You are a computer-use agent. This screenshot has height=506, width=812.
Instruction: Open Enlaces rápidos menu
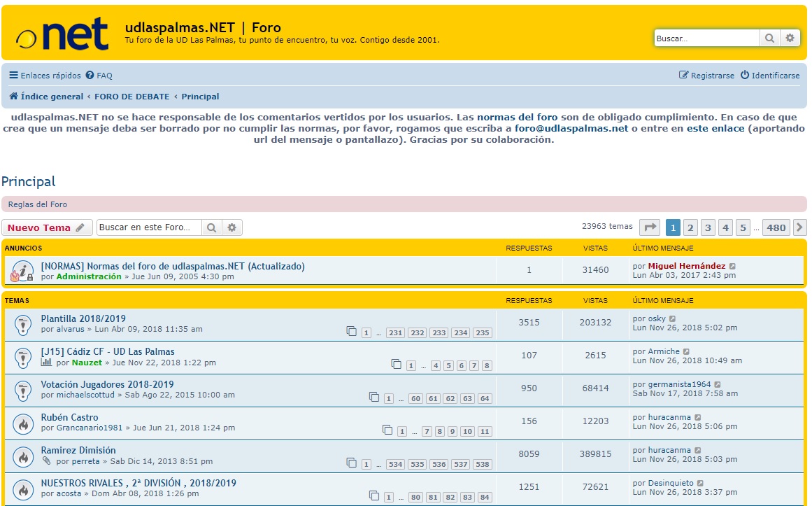(x=45, y=75)
